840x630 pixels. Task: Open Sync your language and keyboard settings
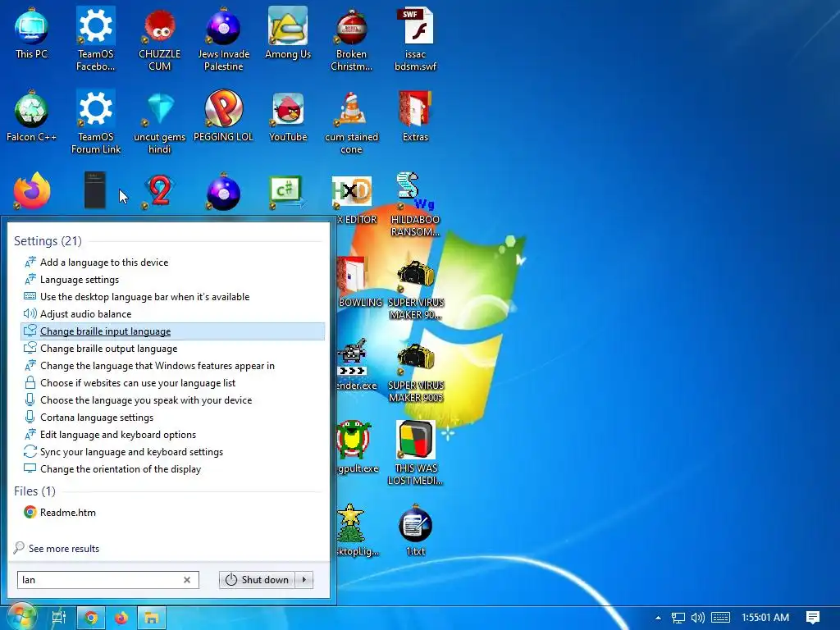click(172, 452)
